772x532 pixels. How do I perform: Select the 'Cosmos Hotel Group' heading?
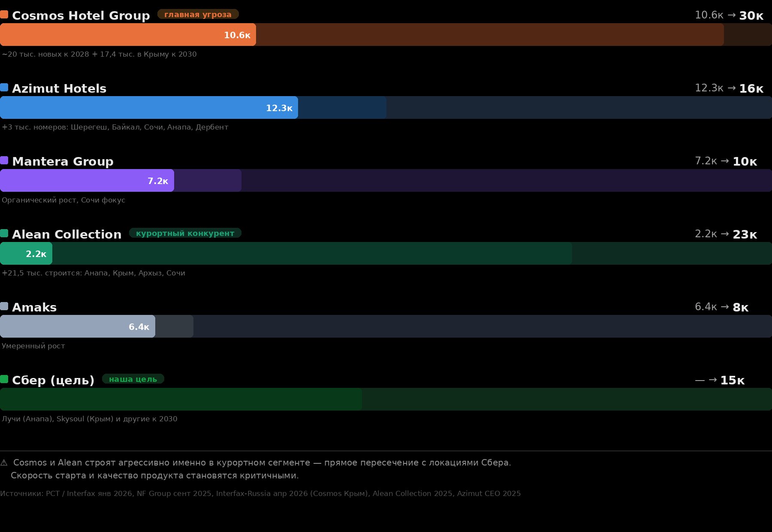[81, 15]
